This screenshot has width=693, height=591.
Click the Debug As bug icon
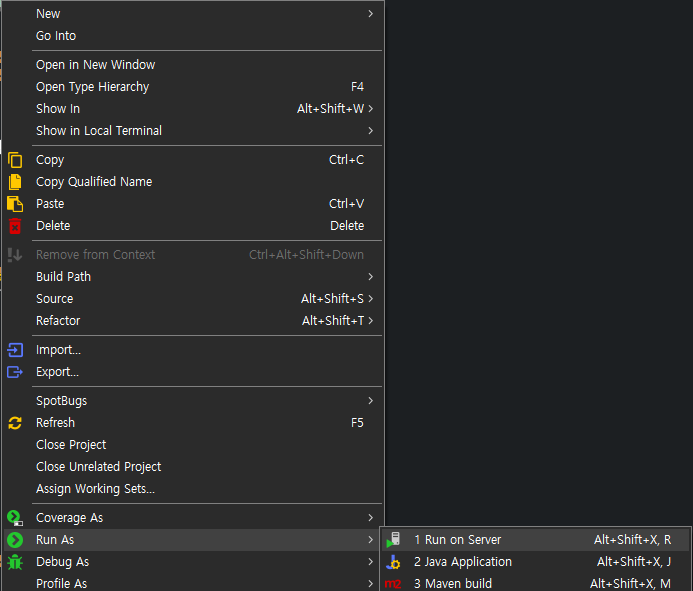pos(15,562)
